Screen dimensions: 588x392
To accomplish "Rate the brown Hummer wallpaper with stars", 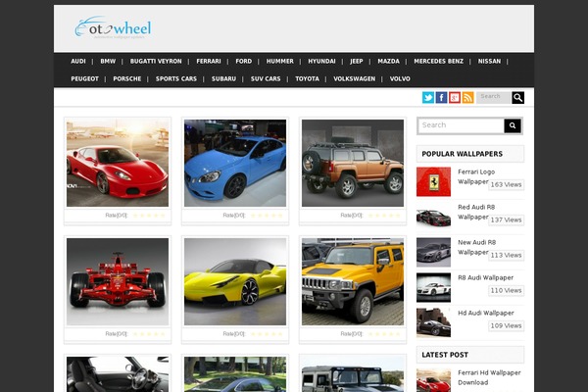I will [x=384, y=216].
